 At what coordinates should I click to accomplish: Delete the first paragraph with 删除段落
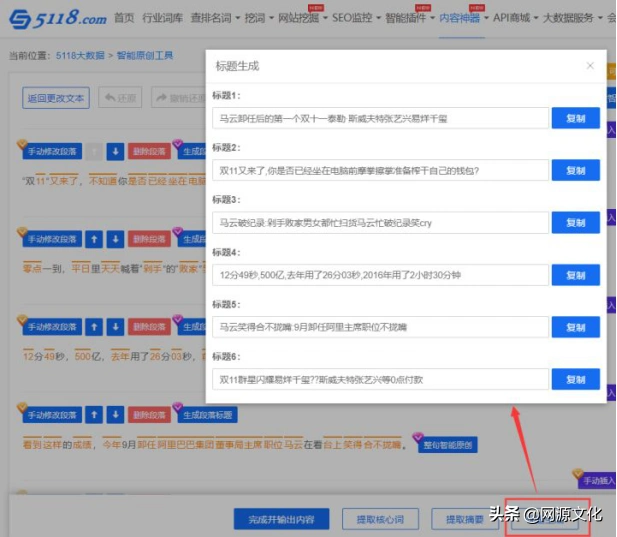(149, 151)
